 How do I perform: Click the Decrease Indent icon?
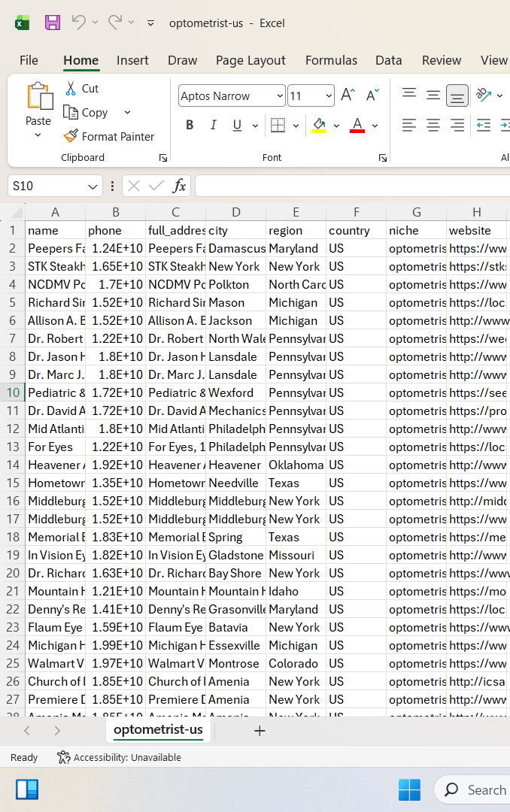click(484, 125)
